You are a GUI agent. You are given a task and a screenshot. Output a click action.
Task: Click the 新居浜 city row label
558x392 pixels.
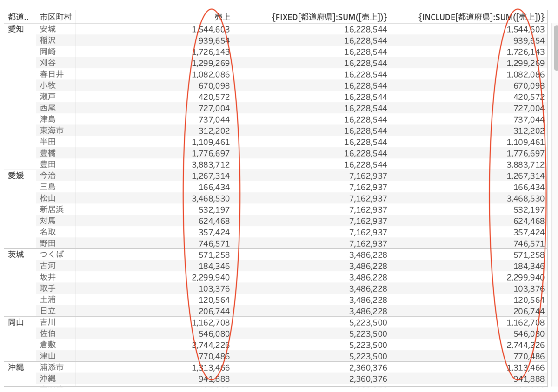click(52, 209)
